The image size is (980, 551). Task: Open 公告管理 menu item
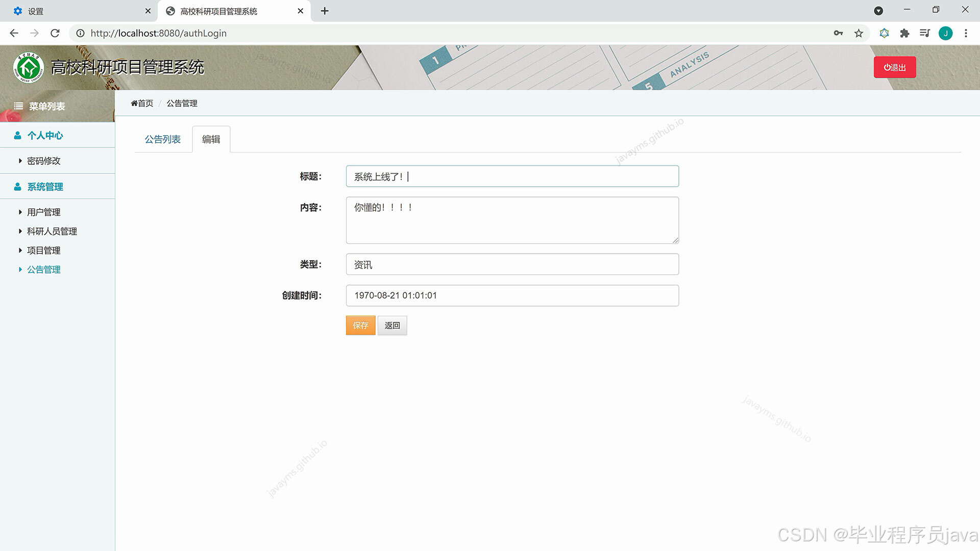(x=43, y=269)
